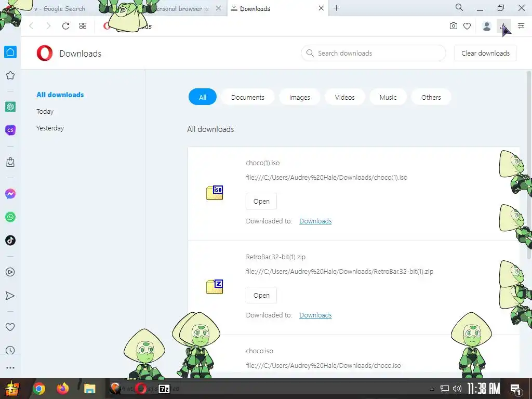Open the purple CS chat sidebar icon
The image size is (532, 399).
[x=10, y=130]
